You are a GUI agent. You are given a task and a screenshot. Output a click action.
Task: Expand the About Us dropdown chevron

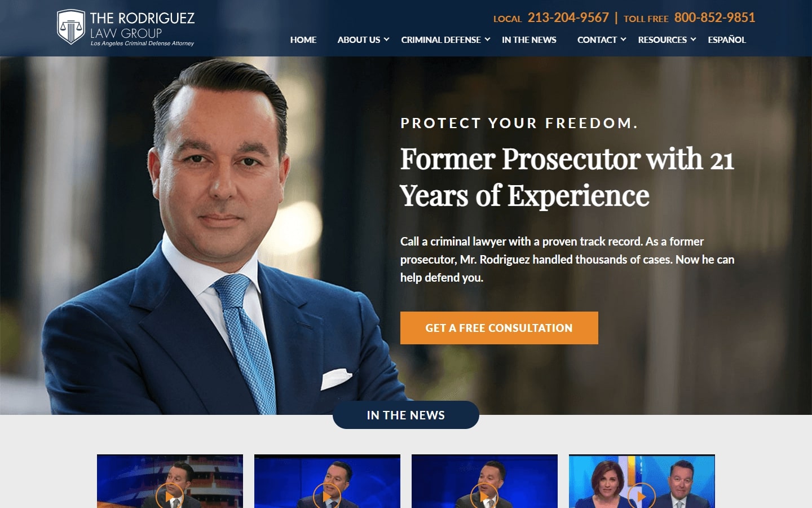coord(386,40)
